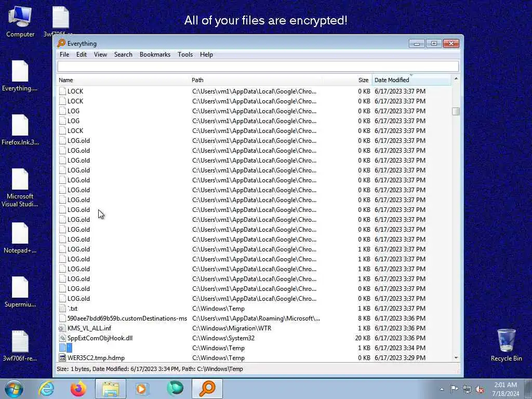Open the Bookmarks menu
Image resolution: width=532 pixels, height=399 pixels.
155,55
